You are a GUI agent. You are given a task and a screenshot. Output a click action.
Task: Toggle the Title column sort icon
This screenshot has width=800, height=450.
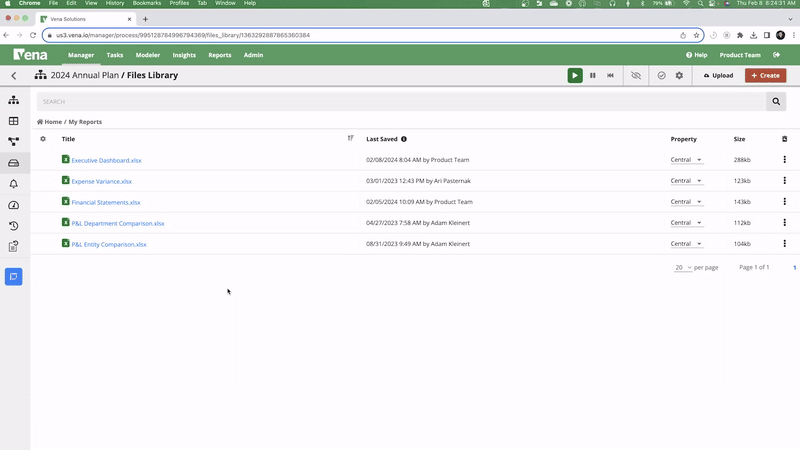pyautogui.click(x=350, y=139)
